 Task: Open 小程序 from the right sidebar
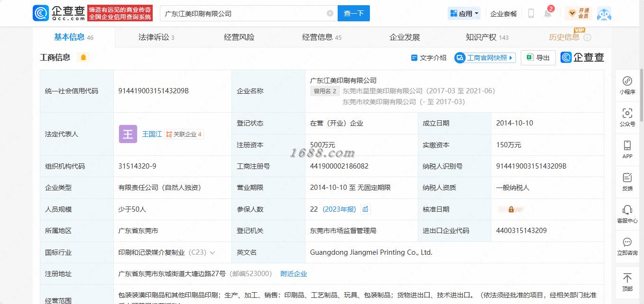point(627,85)
